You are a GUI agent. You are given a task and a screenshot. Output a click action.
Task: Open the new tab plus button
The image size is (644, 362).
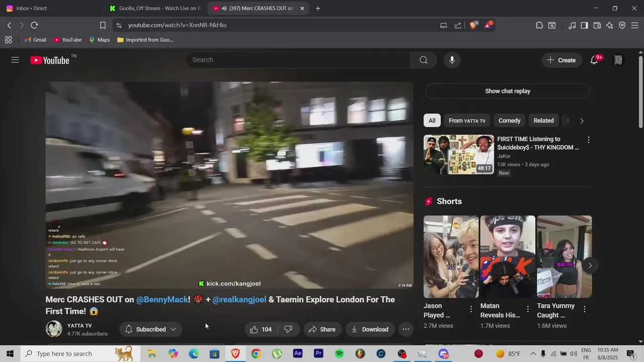[x=317, y=9]
